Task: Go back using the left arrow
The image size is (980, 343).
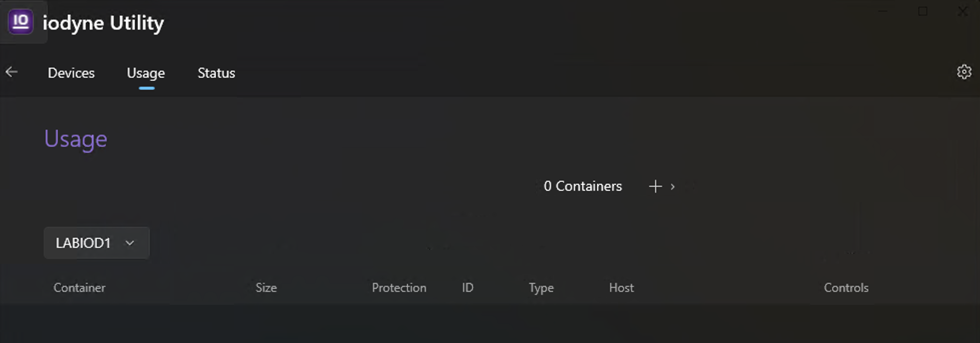Action: coord(12,72)
